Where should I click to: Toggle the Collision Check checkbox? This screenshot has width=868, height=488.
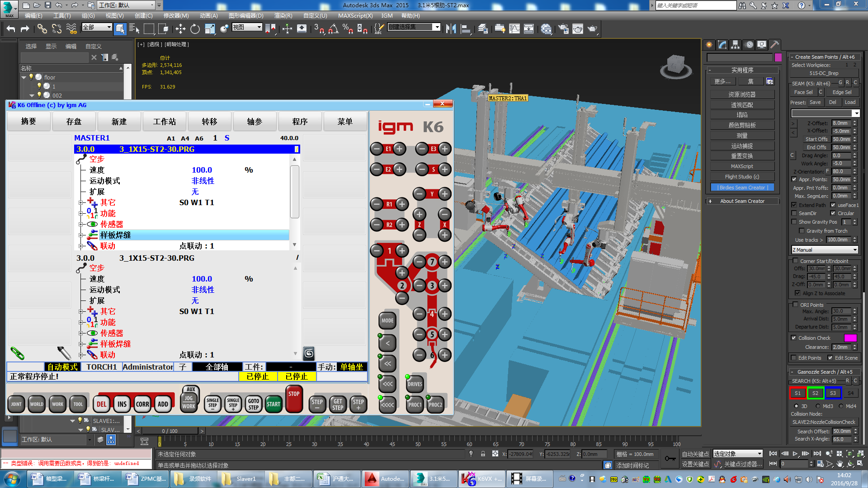tap(794, 338)
